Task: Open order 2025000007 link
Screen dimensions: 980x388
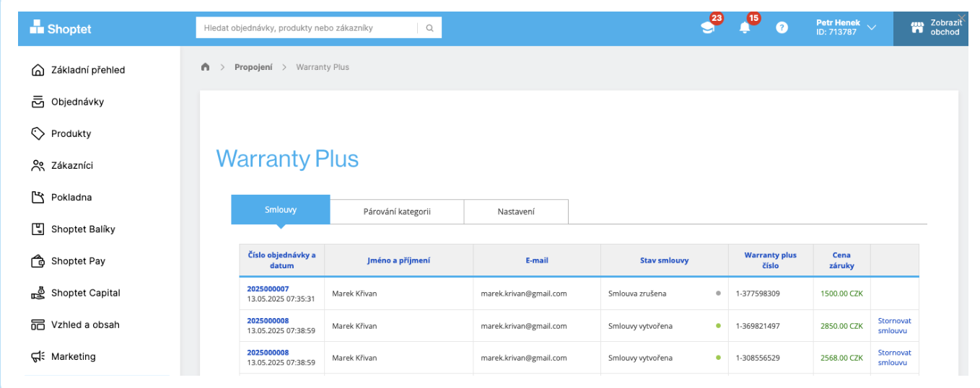Action: tap(268, 288)
